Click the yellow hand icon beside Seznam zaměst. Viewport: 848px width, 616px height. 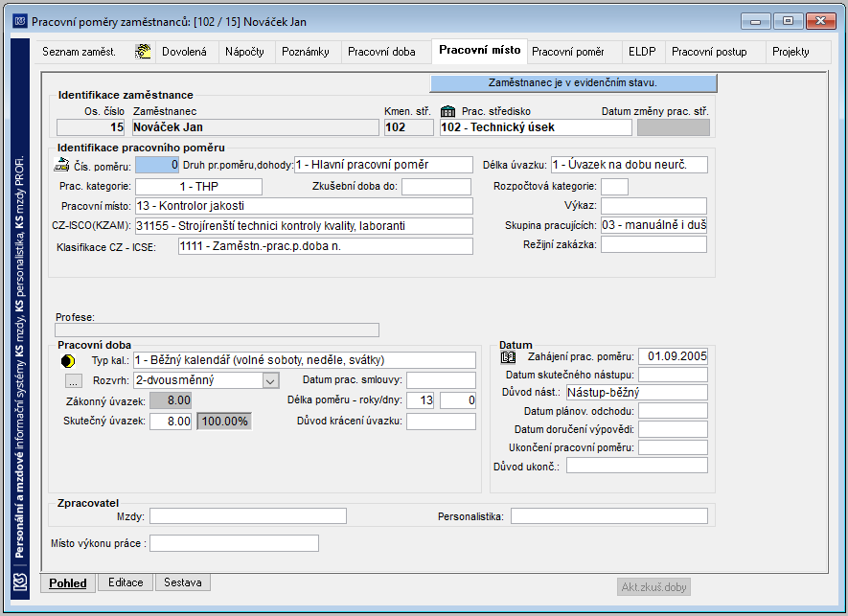tap(143, 52)
